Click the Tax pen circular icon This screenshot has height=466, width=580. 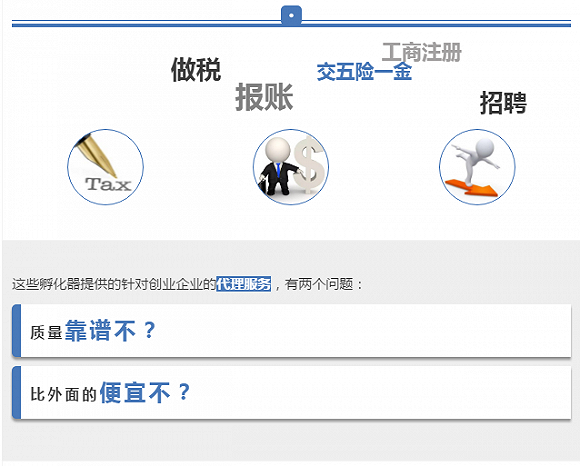click(x=105, y=167)
